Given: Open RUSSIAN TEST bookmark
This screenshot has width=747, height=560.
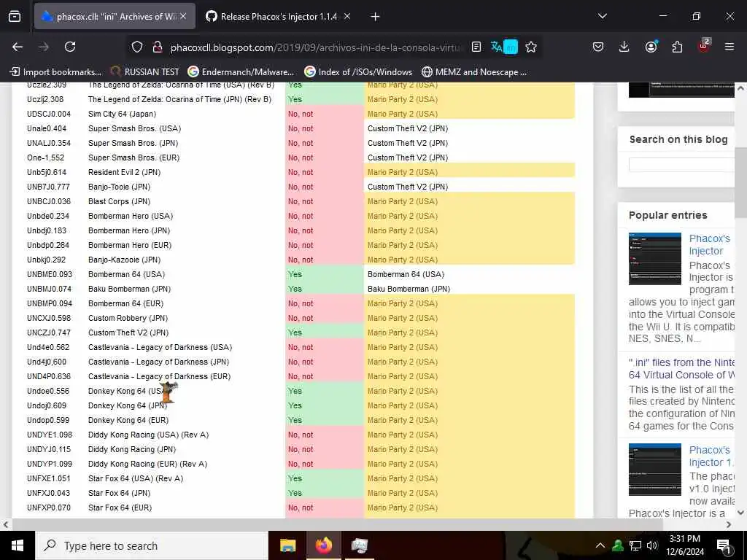Looking at the screenshot, I should [x=144, y=72].
